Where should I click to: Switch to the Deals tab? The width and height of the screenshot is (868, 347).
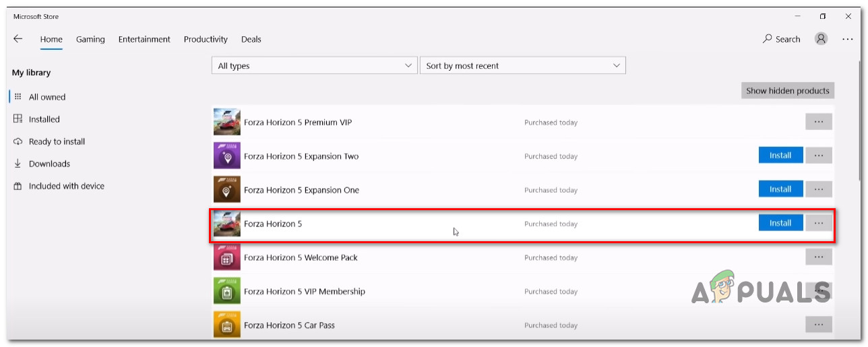click(x=251, y=39)
